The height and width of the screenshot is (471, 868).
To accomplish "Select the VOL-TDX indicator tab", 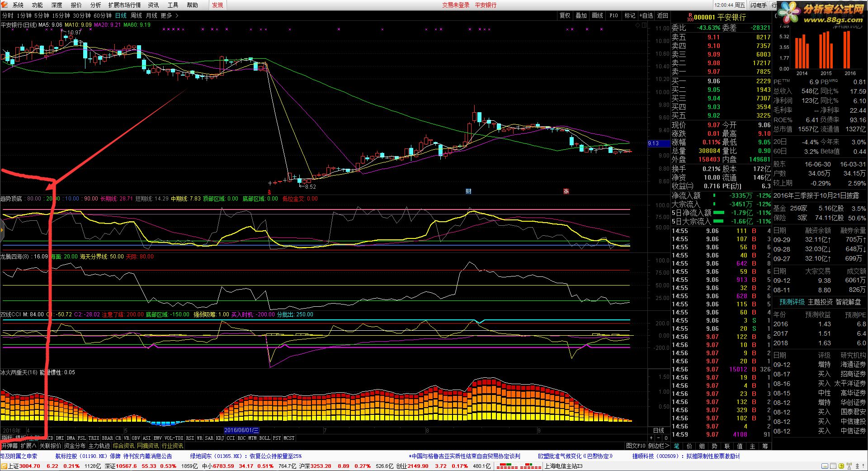I will 174,438.
